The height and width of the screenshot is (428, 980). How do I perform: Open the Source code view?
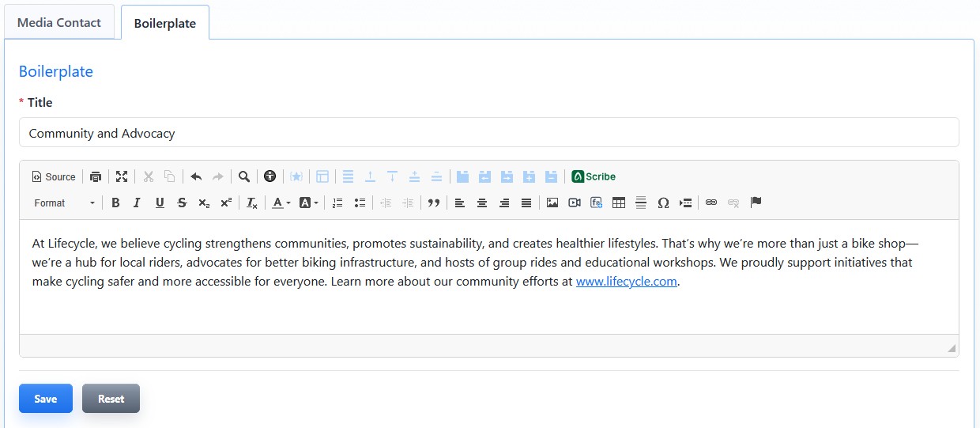[54, 176]
